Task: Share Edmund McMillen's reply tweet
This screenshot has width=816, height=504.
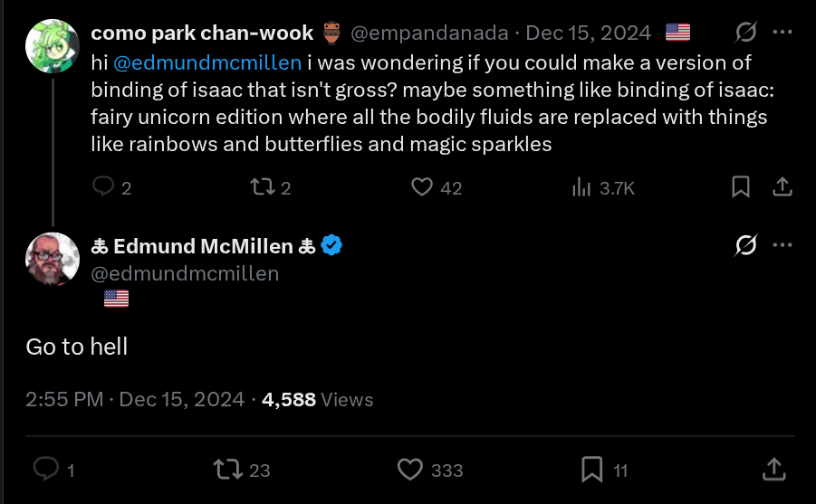Action: point(773,469)
